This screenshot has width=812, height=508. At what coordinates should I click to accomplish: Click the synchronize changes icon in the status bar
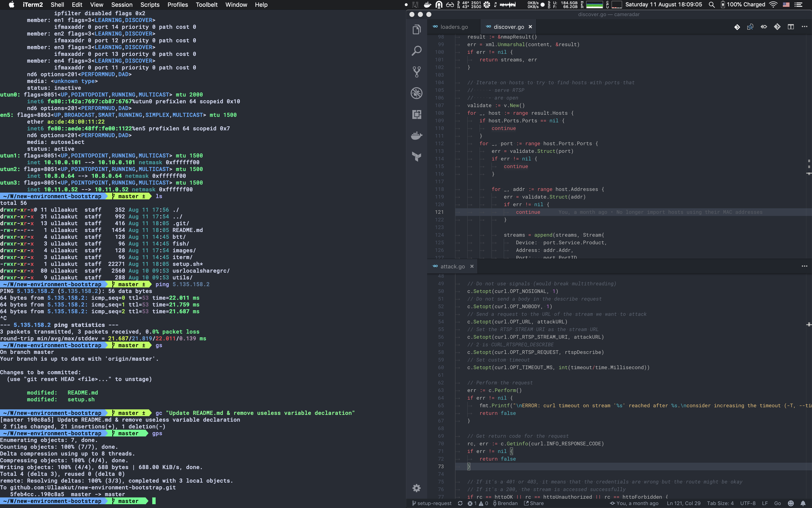point(460,503)
